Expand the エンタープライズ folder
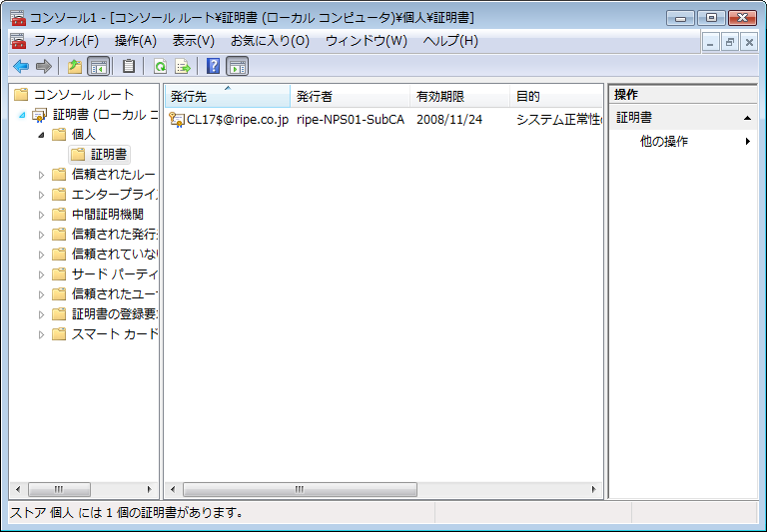The height and width of the screenshot is (532, 767). tap(42, 195)
